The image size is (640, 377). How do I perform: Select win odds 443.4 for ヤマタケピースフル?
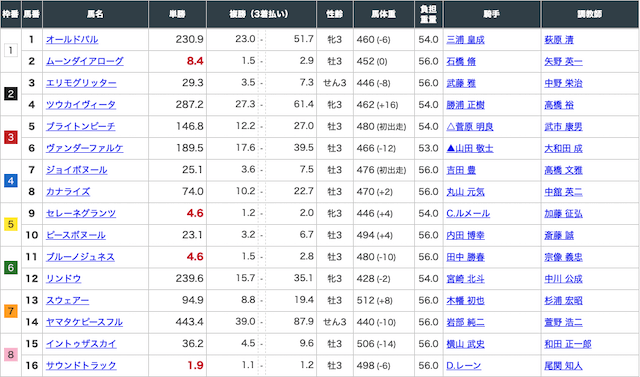[189, 322]
